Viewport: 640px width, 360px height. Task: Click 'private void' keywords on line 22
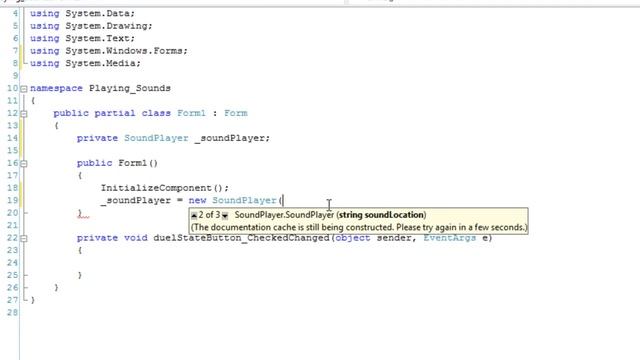(112, 238)
